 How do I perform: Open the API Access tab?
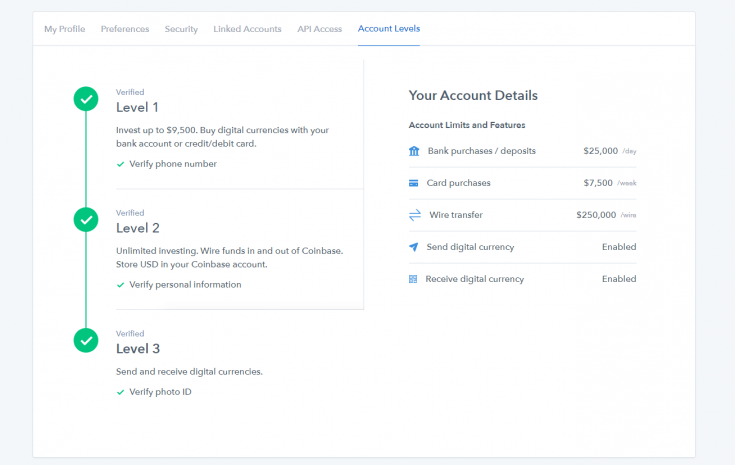[320, 29]
